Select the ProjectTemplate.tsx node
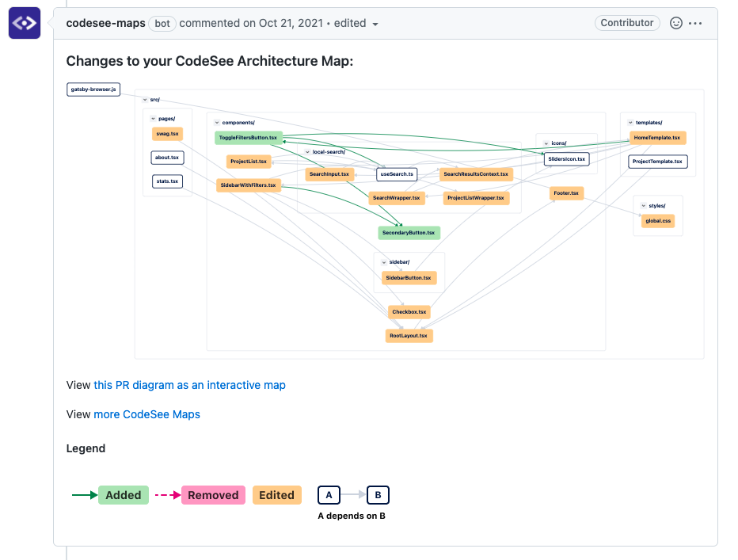The height and width of the screenshot is (560, 738). coord(657,162)
